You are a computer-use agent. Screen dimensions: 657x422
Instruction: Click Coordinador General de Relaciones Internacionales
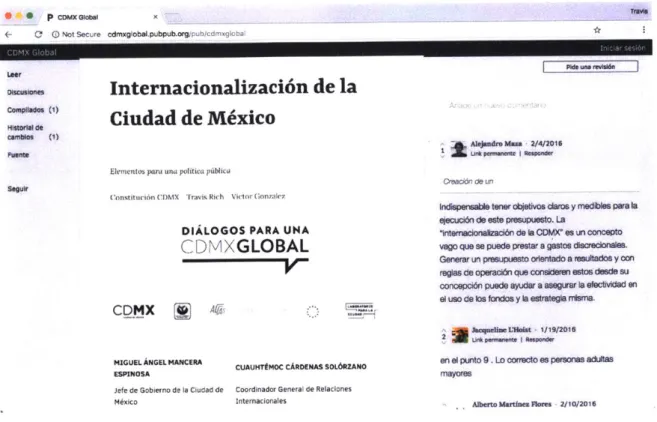point(293,395)
